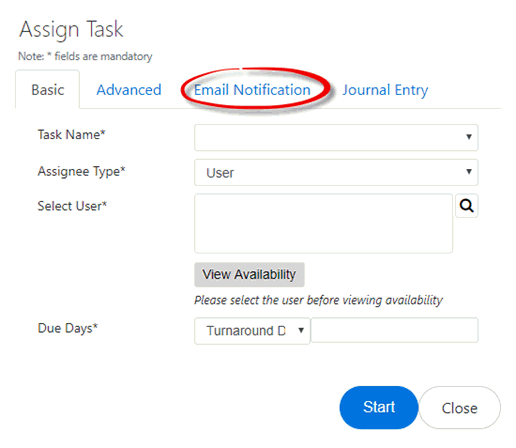516x448 pixels.
Task: Open the Advanced tab
Action: [x=129, y=90]
